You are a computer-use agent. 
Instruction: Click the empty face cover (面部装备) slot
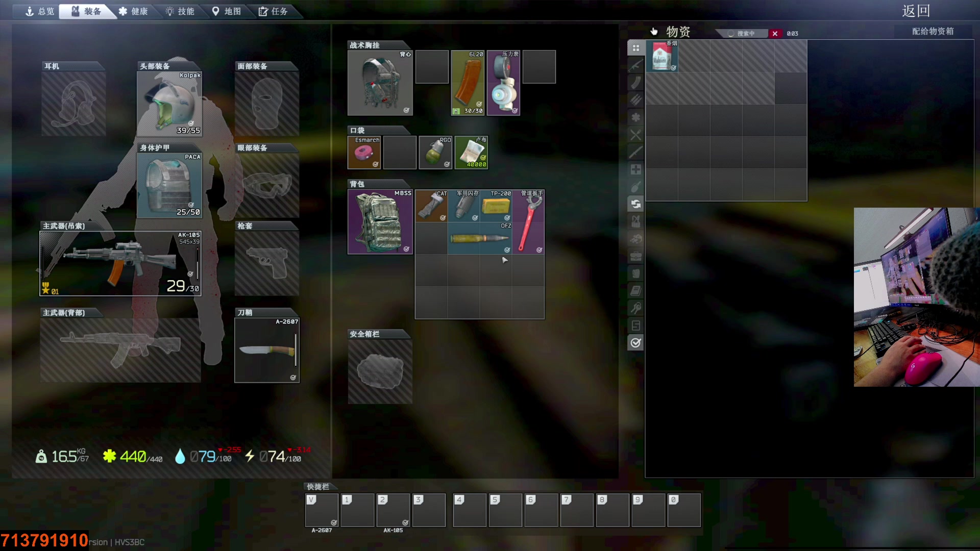coord(266,104)
